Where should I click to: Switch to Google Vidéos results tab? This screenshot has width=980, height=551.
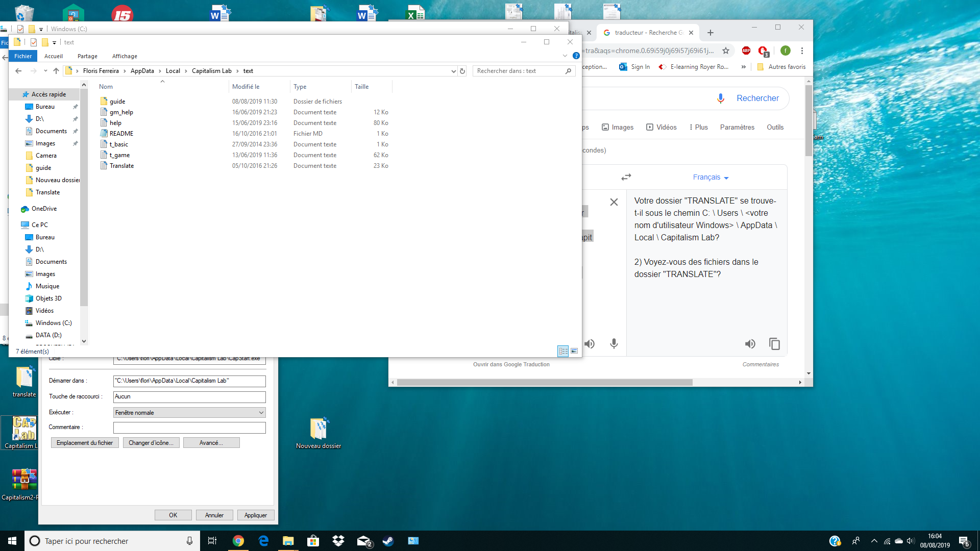[x=661, y=127]
